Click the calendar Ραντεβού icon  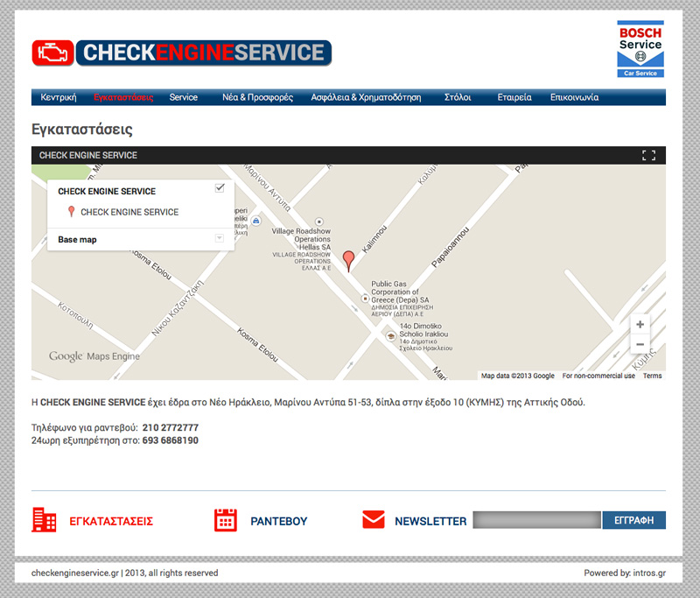226,520
